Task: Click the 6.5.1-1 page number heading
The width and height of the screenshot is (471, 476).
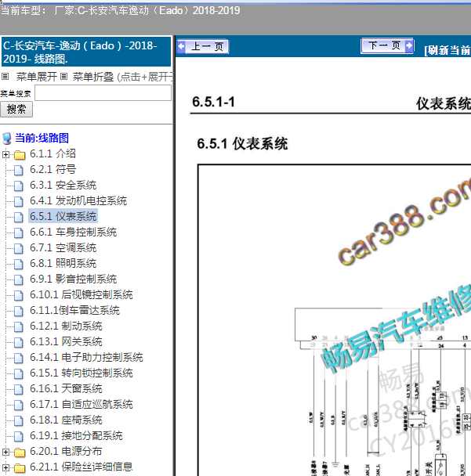Action: (x=213, y=102)
